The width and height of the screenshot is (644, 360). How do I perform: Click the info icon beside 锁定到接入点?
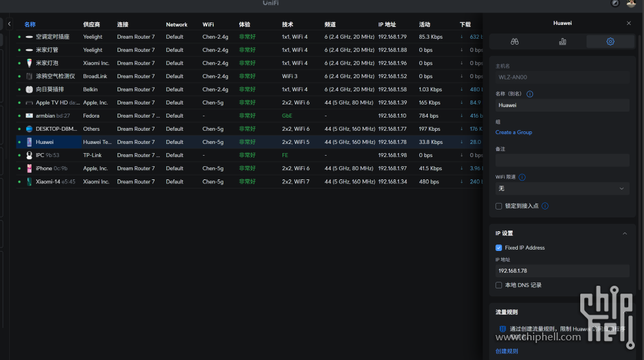(x=545, y=206)
